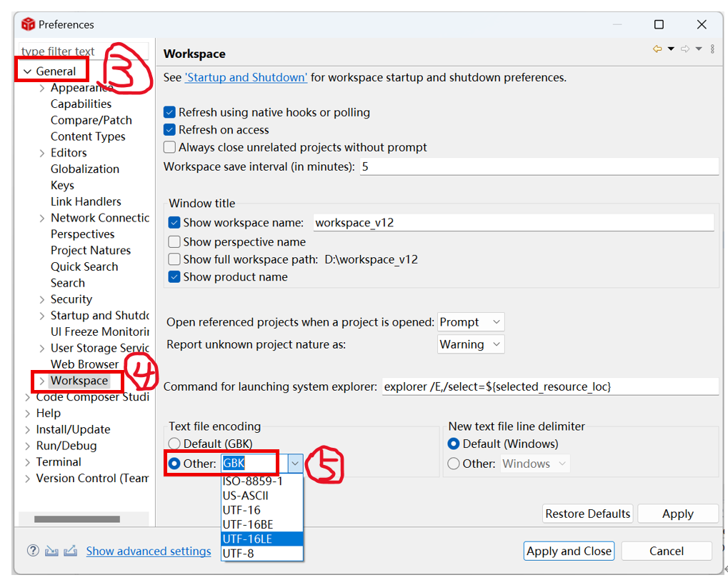
Task: Click the Preferences window title icon
Action: click(x=28, y=24)
